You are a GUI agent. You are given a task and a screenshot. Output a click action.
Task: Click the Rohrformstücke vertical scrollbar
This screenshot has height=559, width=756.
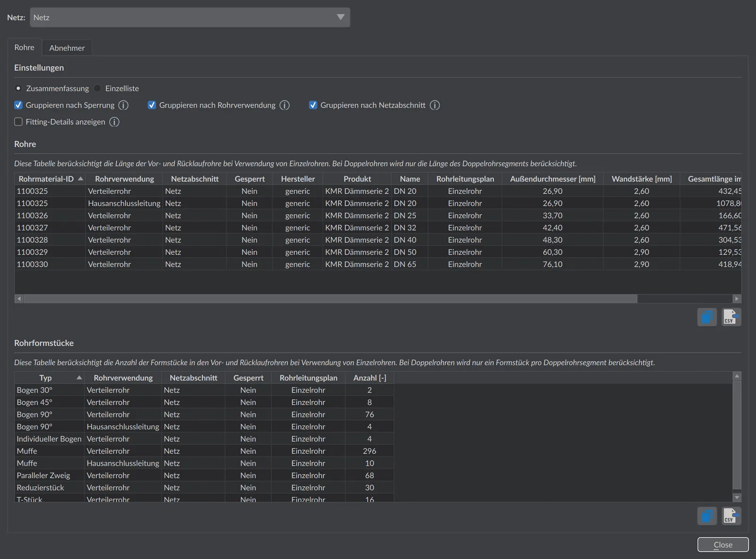pyautogui.click(x=737, y=435)
